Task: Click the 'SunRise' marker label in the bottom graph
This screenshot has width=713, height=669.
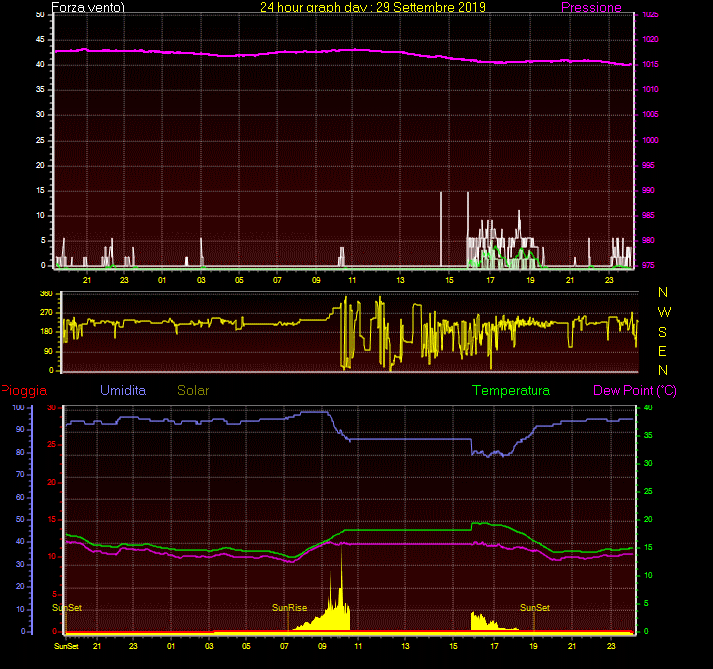Action: tap(289, 608)
